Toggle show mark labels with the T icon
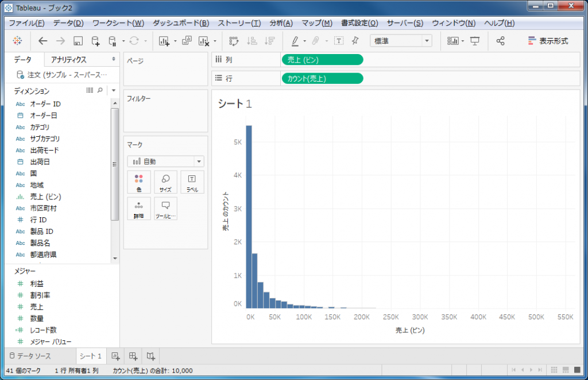588x380 pixels. pyautogui.click(x=338, y=41)
